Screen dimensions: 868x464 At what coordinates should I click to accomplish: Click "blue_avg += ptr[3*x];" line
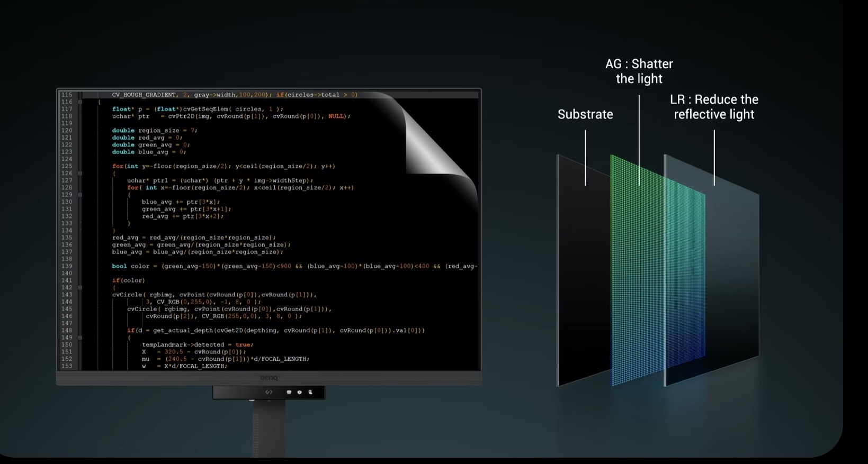[x=181, y=202]
